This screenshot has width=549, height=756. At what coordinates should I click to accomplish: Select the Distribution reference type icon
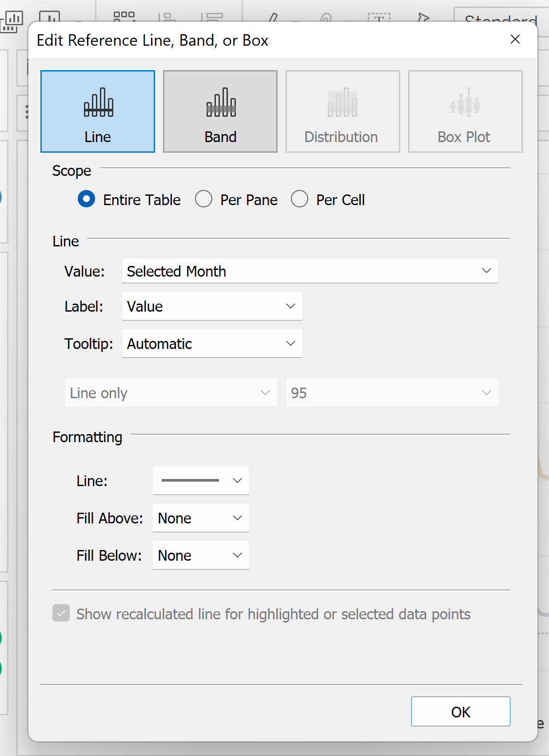[x=342, y=111]
